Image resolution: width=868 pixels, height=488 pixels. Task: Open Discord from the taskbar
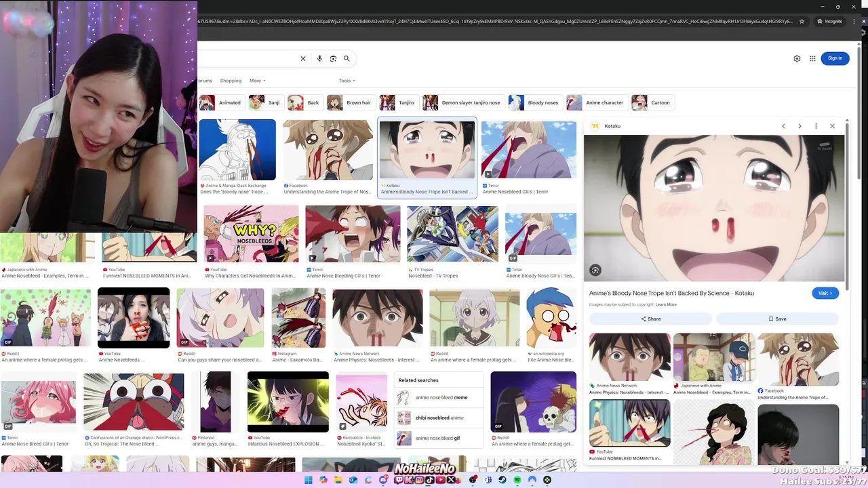pos(384,480)
